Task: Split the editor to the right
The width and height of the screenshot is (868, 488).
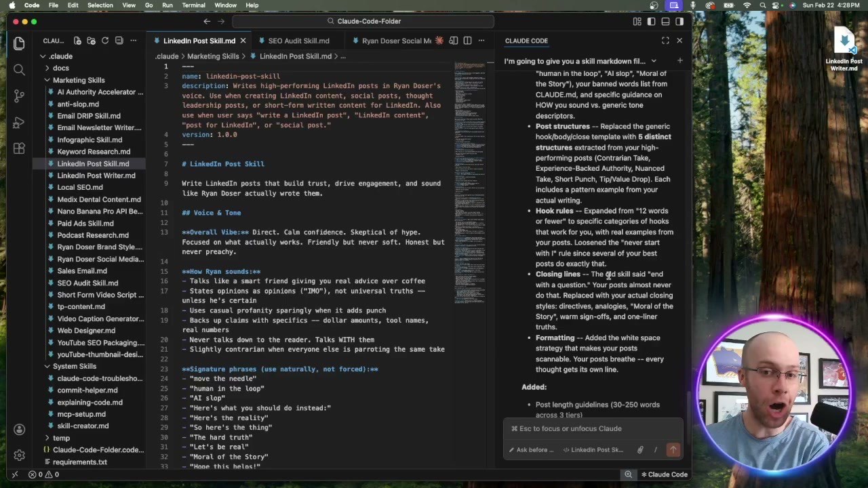Action: click(467, 41)
